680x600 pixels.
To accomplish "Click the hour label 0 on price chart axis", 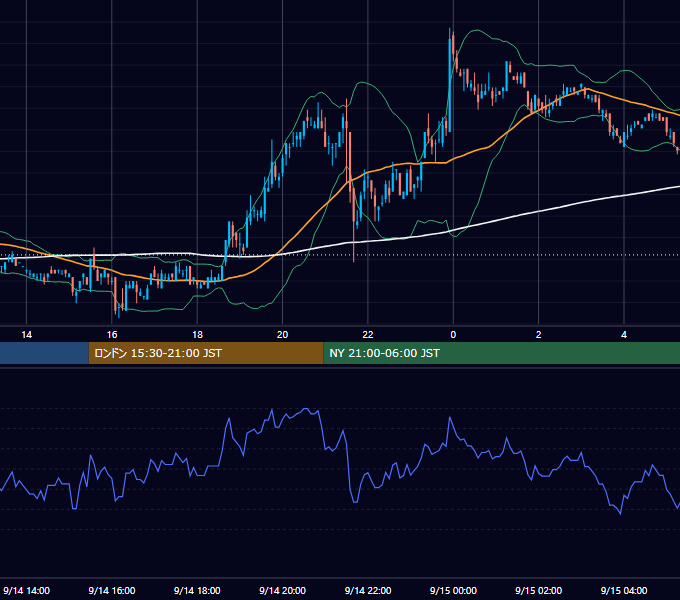I will pos(453,335).
